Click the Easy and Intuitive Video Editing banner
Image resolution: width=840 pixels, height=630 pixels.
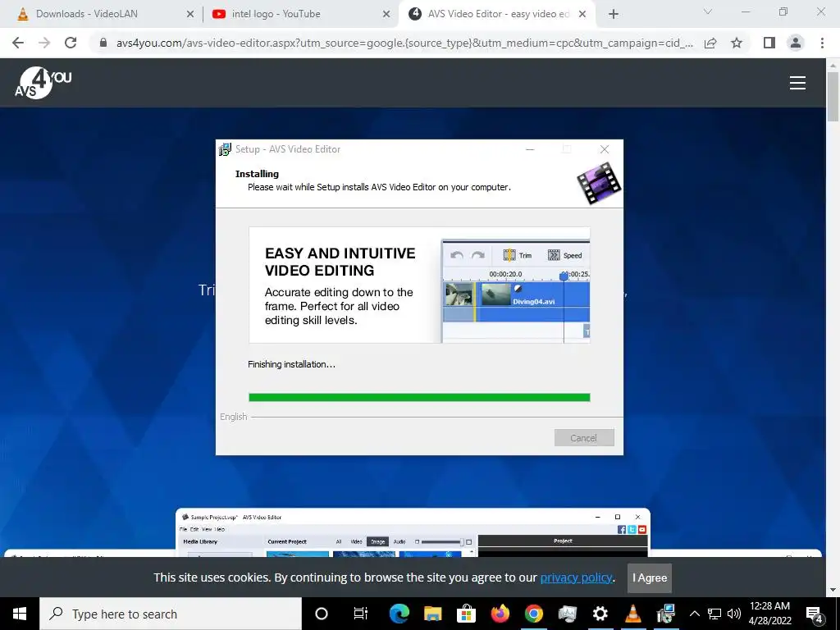click(x=419, y=285)
